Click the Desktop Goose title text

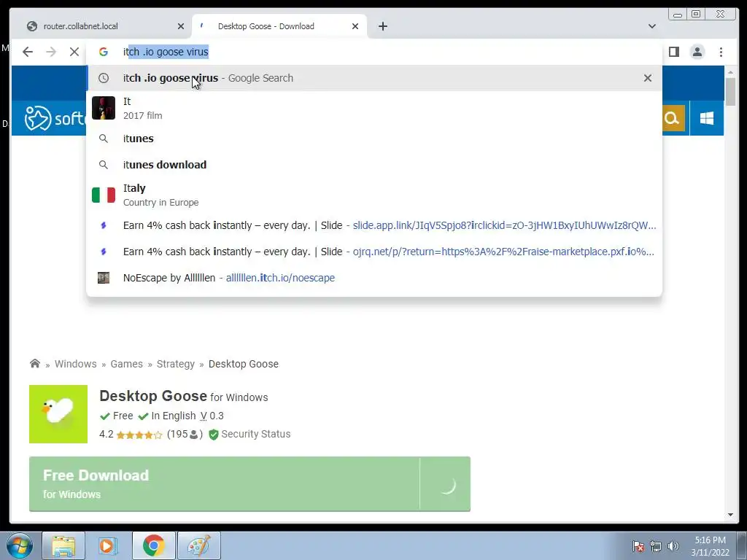pos(153,396)
